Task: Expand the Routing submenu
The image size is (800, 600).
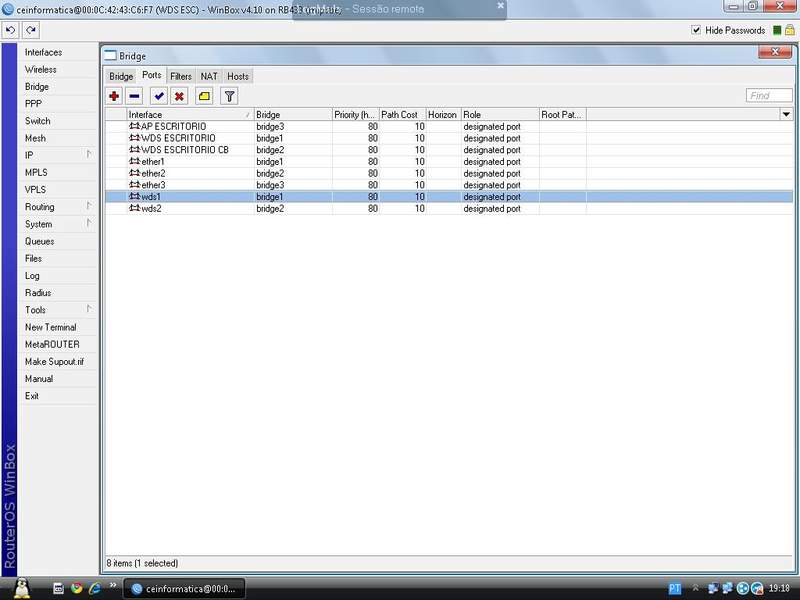Action: click(x=89, y=206)
